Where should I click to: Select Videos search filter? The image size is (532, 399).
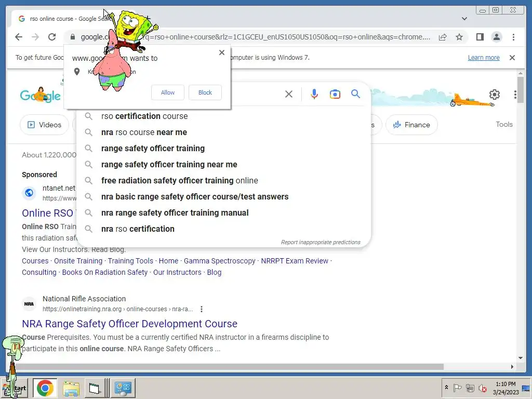(45, 125)
